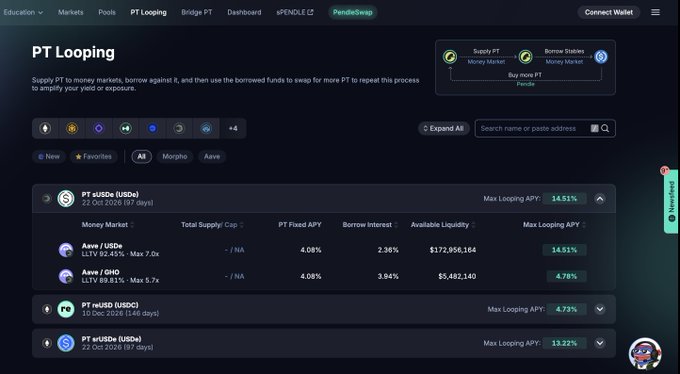
Task: Open the Pepe avatar chat bubble
Action: click(645, 354)
